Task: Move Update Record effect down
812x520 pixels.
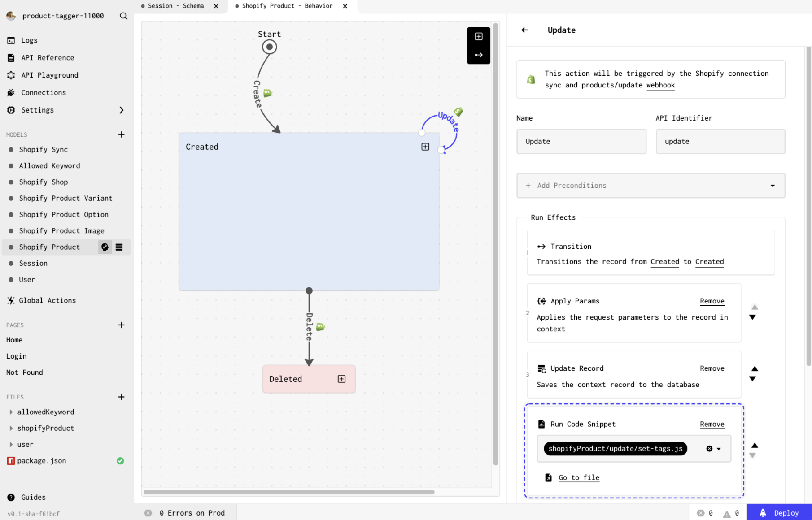Action: tap(753, 379)
